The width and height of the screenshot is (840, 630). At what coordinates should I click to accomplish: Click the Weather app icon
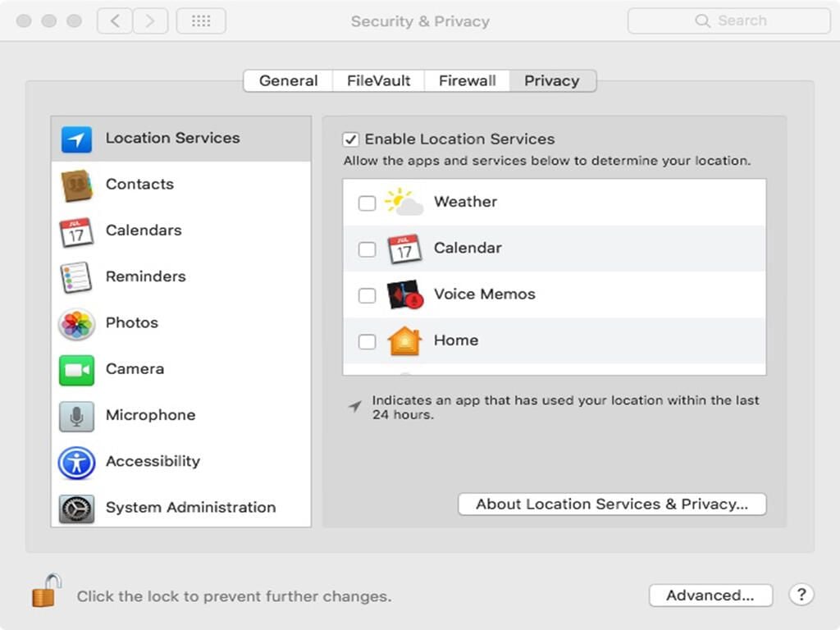[404, 202]
